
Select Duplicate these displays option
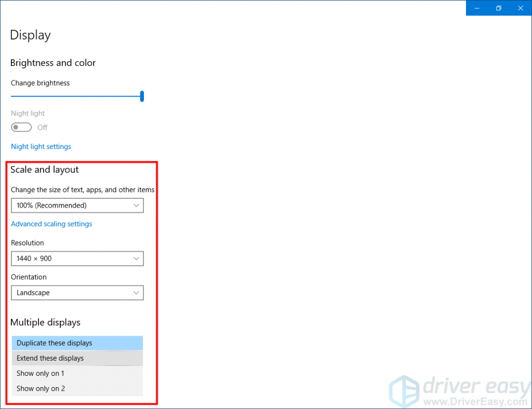[x=77, y=343]
